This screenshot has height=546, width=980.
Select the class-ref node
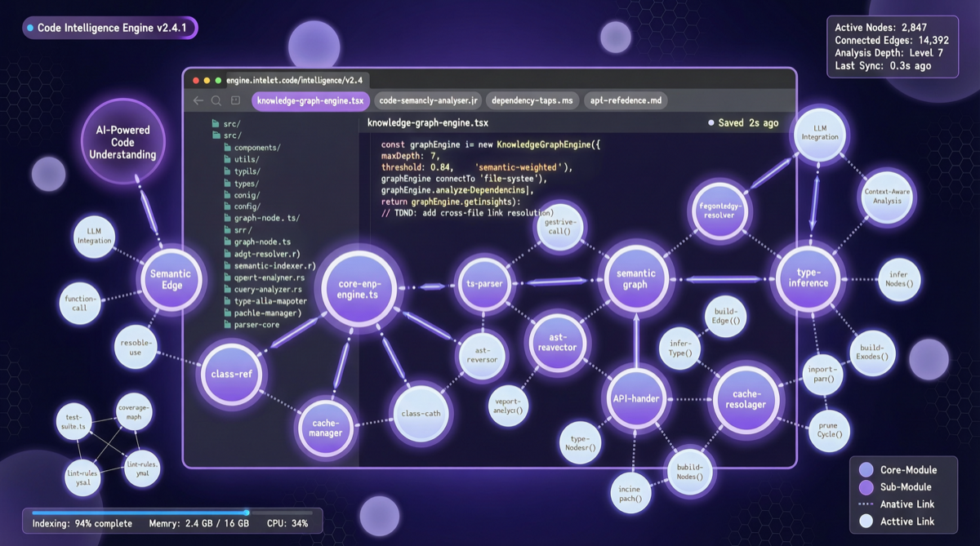click(231, 375)
